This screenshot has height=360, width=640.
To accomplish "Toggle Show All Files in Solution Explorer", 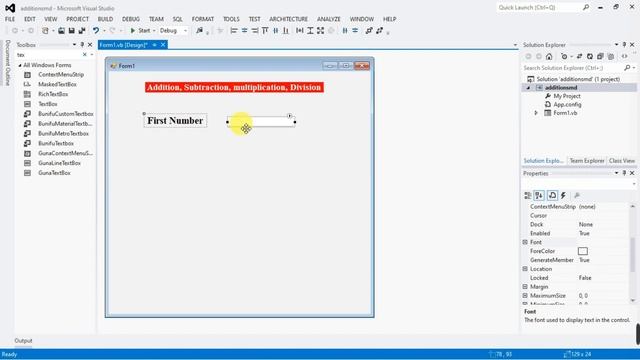I will point(611,56).
